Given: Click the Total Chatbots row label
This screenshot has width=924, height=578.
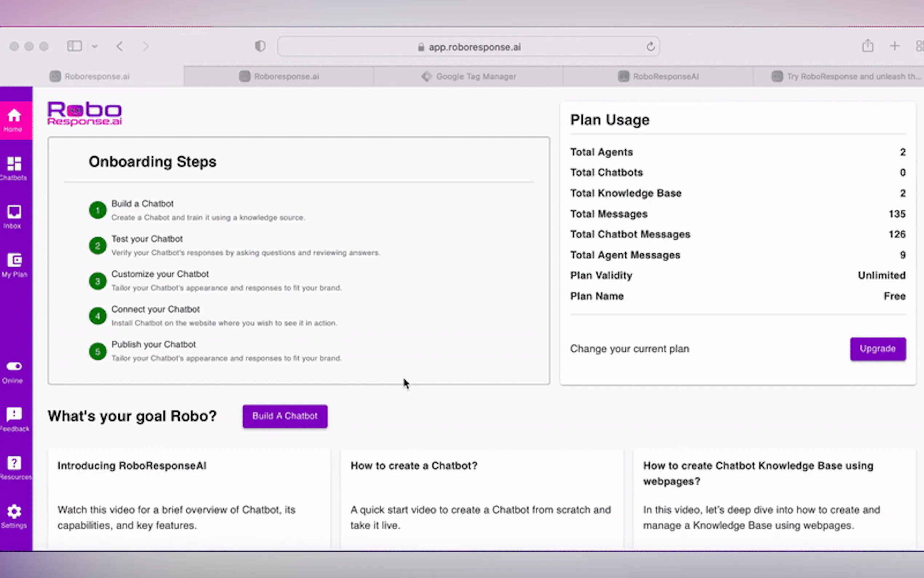Looking at the screenshot, I should (606, 173).
